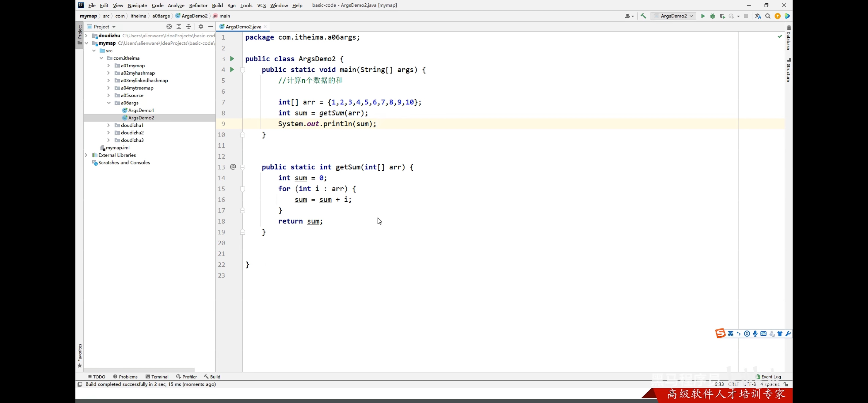Image resolution: width=868 pixels, height=403 pixels.
Task: Toggle fold marker on the for loop line
Action: coord(243,189)
